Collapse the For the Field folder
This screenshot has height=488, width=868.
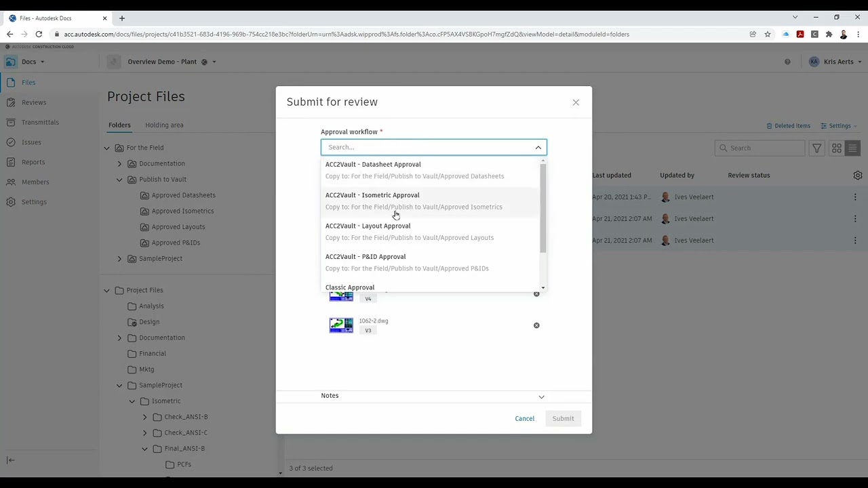(106, 148)
